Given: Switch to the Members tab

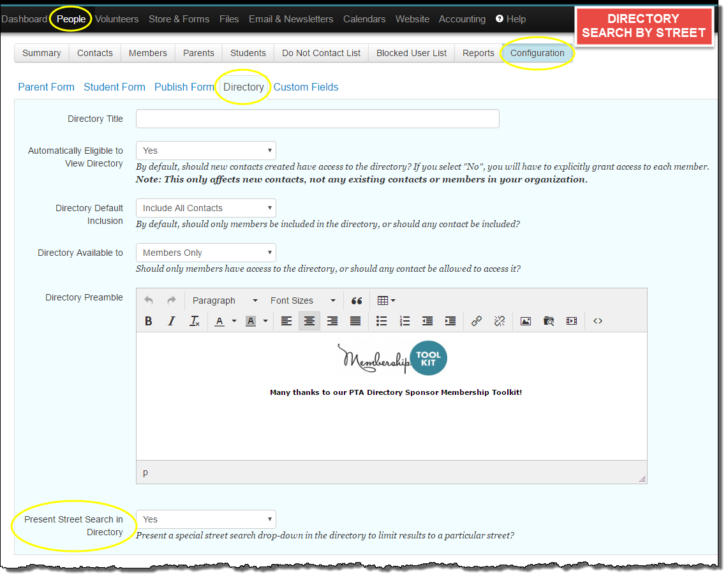Looking at the screenshot, I should tap(147, 53).
